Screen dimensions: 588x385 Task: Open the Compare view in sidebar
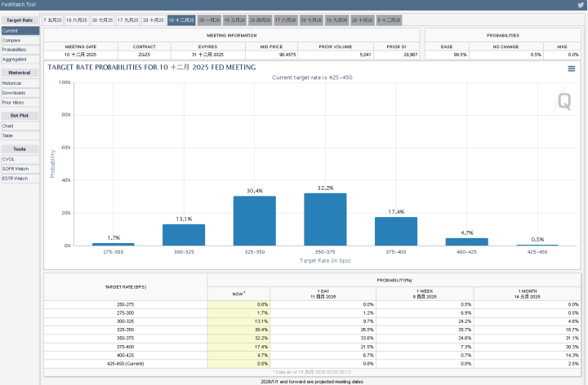[x=11, y=40]
